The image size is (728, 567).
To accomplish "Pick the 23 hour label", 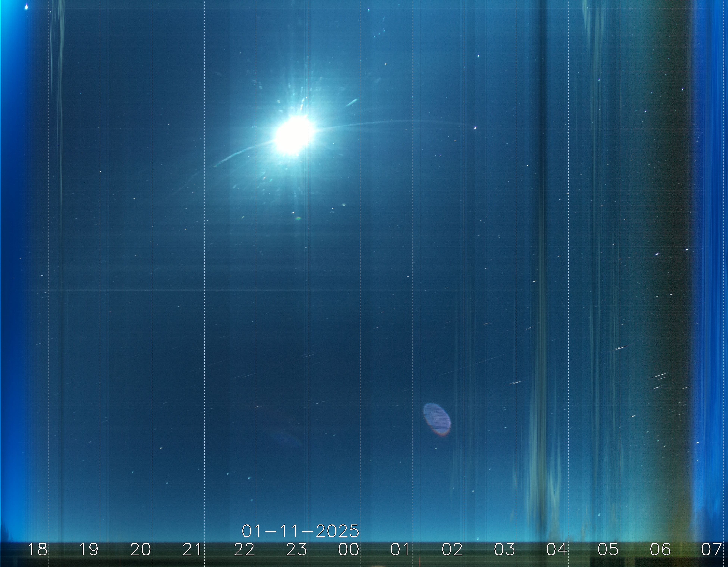I will click(297, 549).
